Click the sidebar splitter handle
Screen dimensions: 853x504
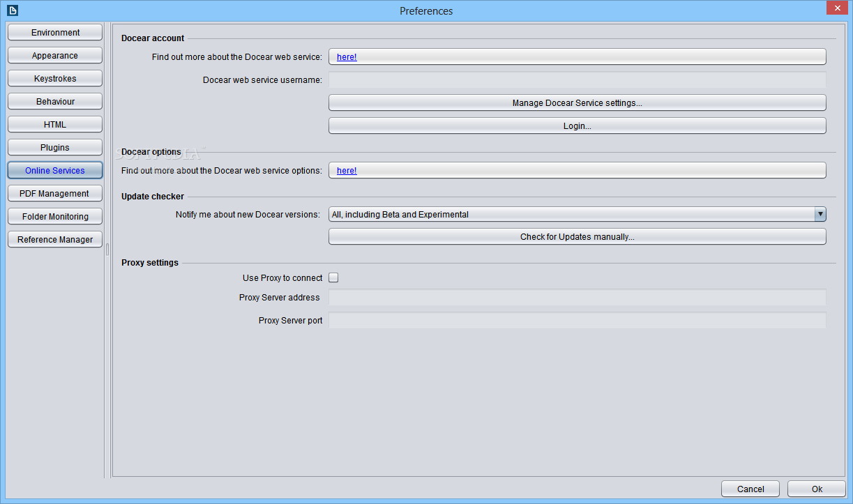(x=107, y=250)
